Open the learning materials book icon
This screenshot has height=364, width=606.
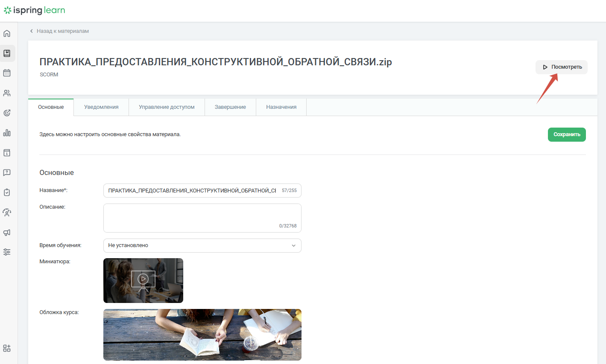tap(7, 53)
